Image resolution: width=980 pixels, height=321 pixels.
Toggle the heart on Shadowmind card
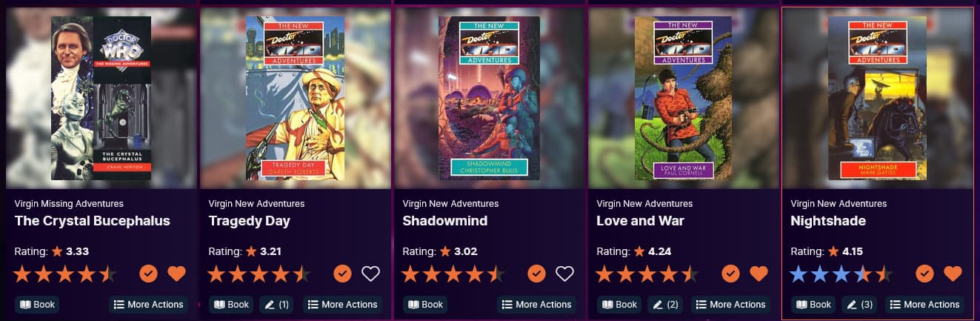click(x=564, y=274)
